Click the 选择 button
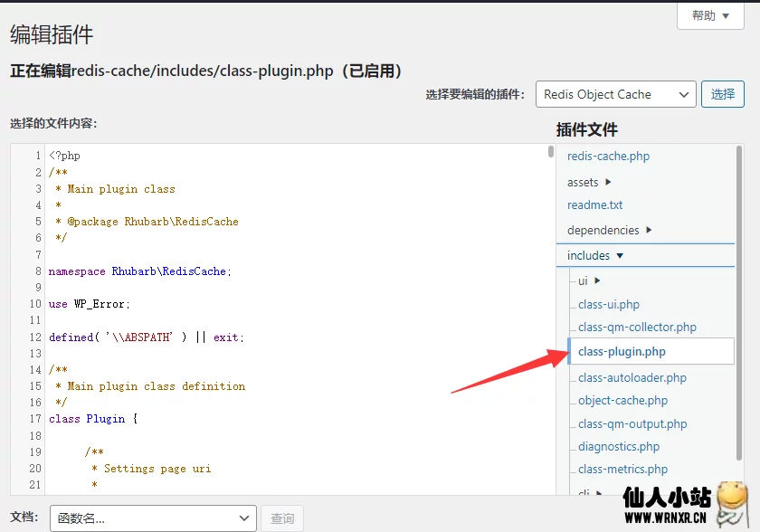This screenshot has width=760, height=532. pyautogui.click(x=722, y=94)
